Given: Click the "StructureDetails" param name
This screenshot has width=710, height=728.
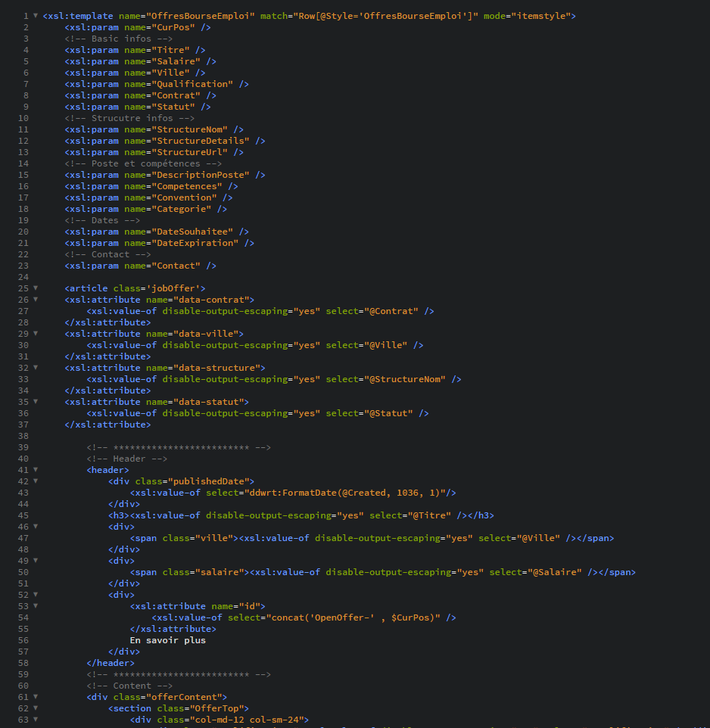Looking at the screenshot, I should [201, 141].
